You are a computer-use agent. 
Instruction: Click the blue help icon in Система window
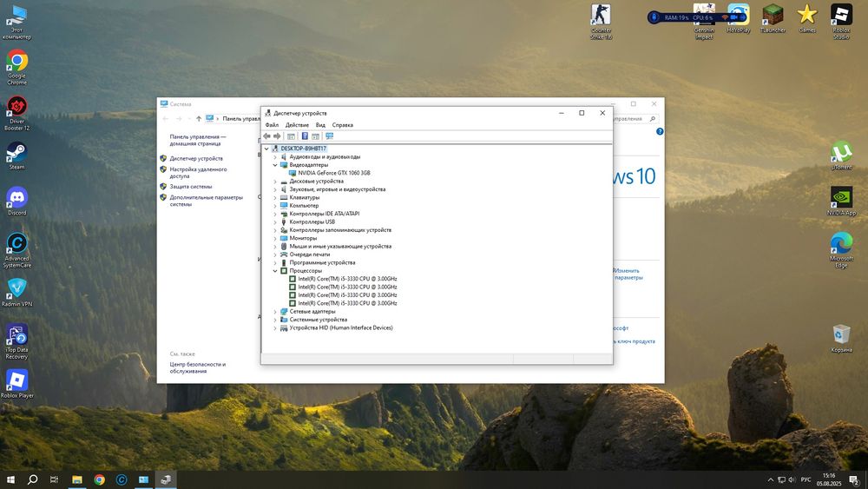pyautogui.click(x=660, y=132)
